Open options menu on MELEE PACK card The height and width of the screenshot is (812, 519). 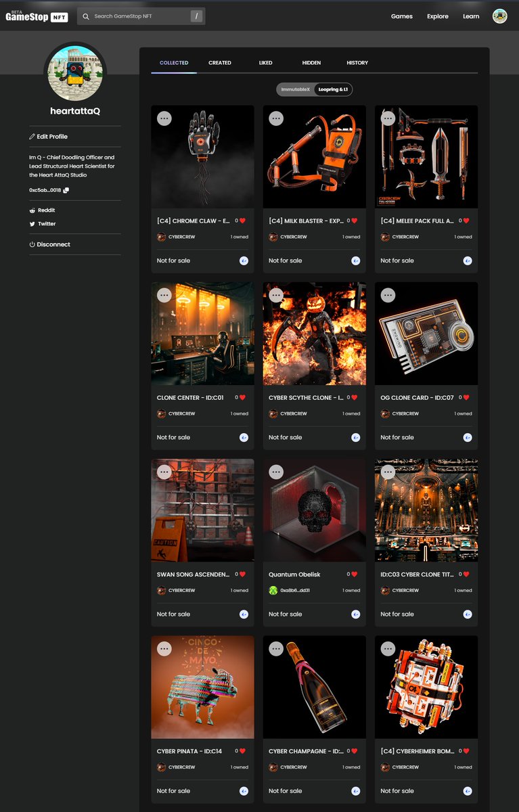[x=388, y=118]
